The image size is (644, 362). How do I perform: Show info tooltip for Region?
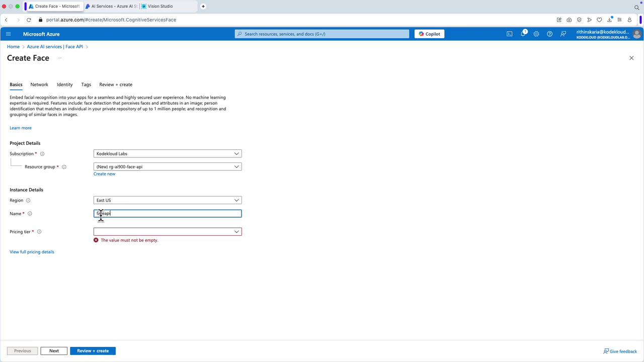(28, 201)
